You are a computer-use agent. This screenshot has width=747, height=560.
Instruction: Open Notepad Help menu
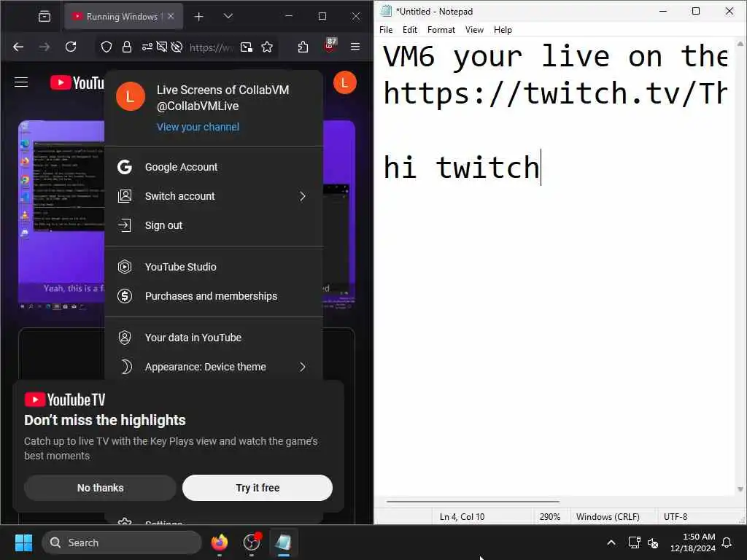pyautogui.click(x=503, y=29)
